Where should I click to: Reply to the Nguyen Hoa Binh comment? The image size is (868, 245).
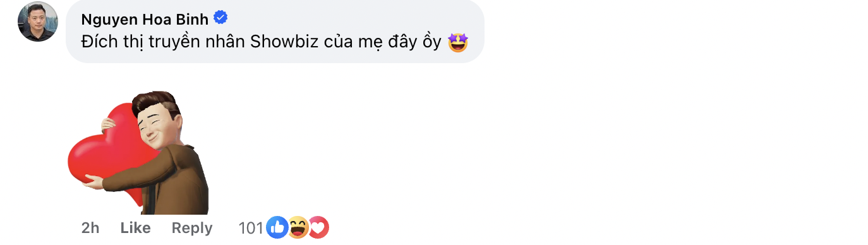click(x=192, y=228)
